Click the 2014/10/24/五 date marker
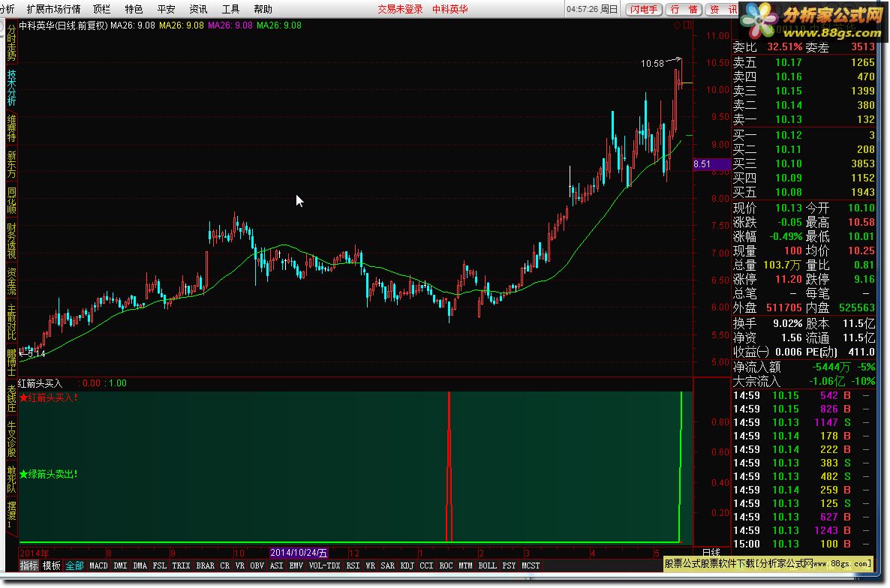Viewport: 890px width, 588px height. (x=299, y=553)
